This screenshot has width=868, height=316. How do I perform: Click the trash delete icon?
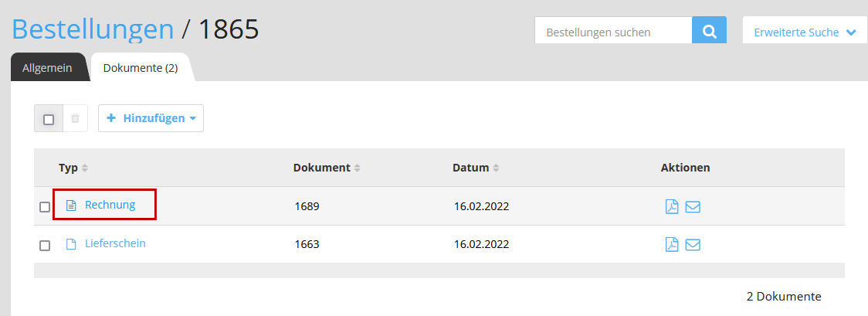pyautogui.click(x=75, y=119)
